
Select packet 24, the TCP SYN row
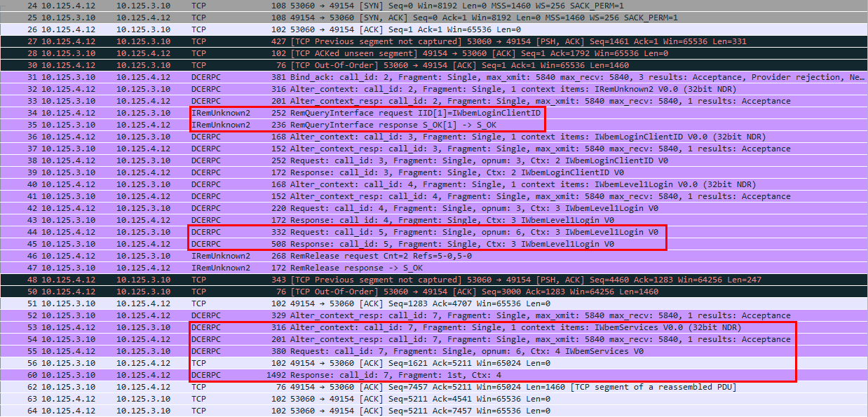pos(421,5)
